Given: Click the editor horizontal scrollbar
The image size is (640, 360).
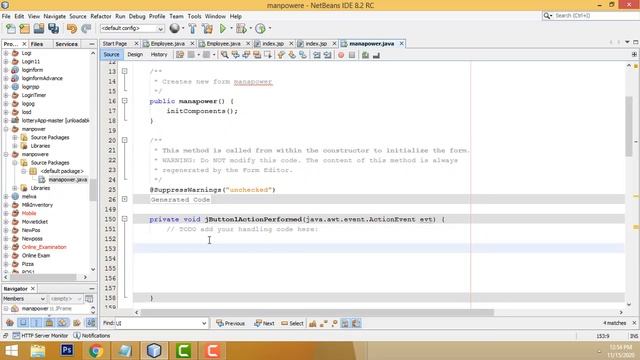Looking at the screenshot, I should (x=318, y=312).
